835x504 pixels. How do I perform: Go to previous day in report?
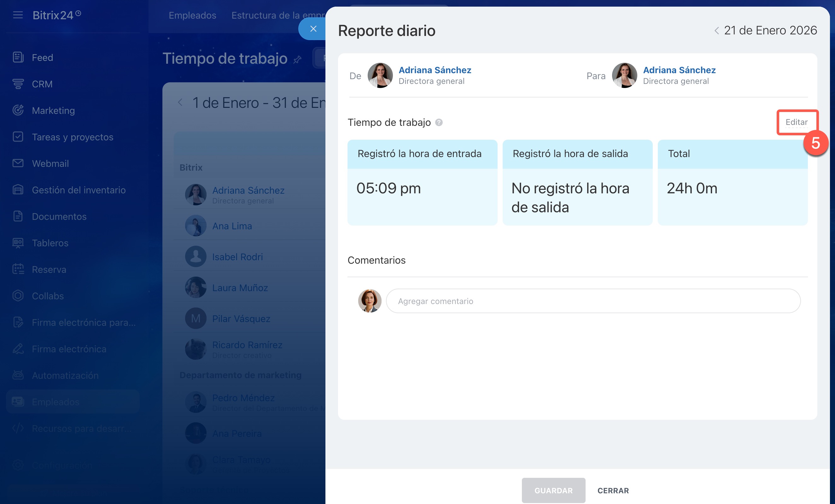tap(716, 31)
